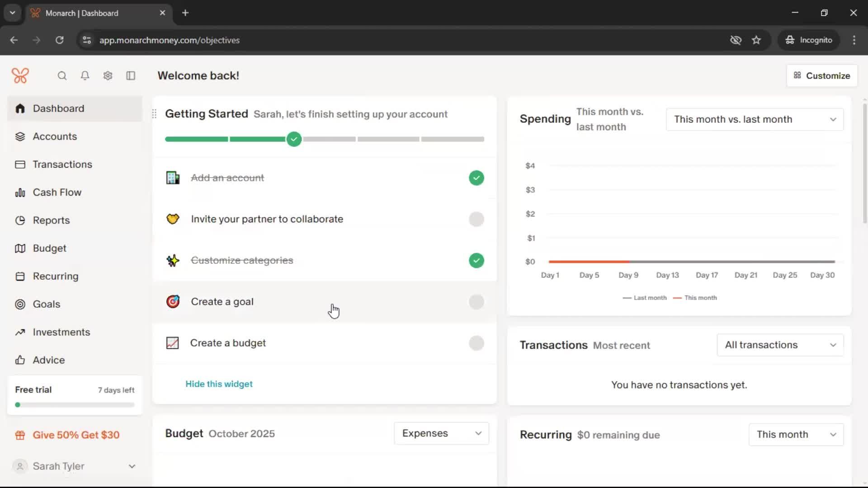Open the Sarah Tyler account menu

pos(75,466)
